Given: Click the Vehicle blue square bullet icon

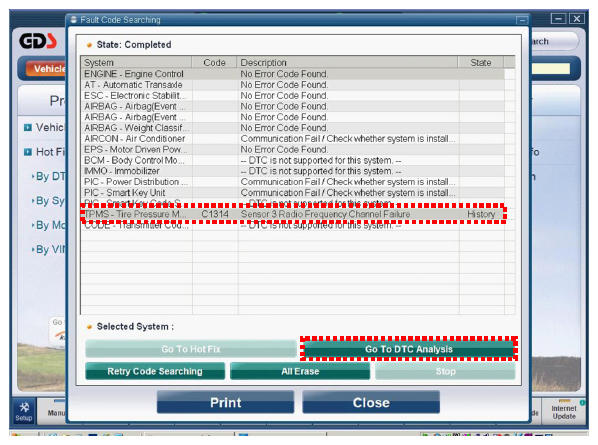Looking at the screenshot, I should click(x=27, y=127).
